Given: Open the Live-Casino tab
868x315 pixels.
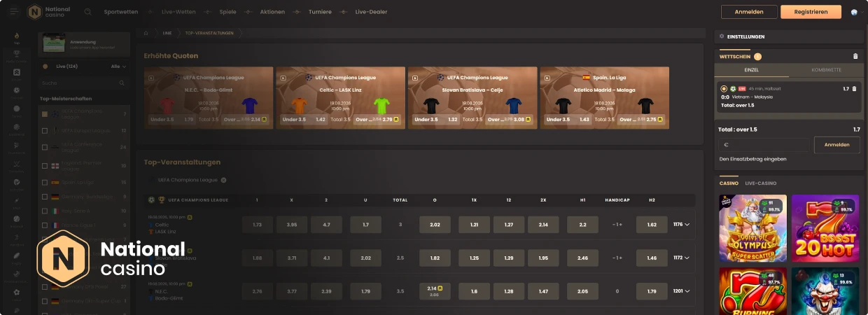Looking at the screenshot, I should pyautogui.click(x=760, y=183).
